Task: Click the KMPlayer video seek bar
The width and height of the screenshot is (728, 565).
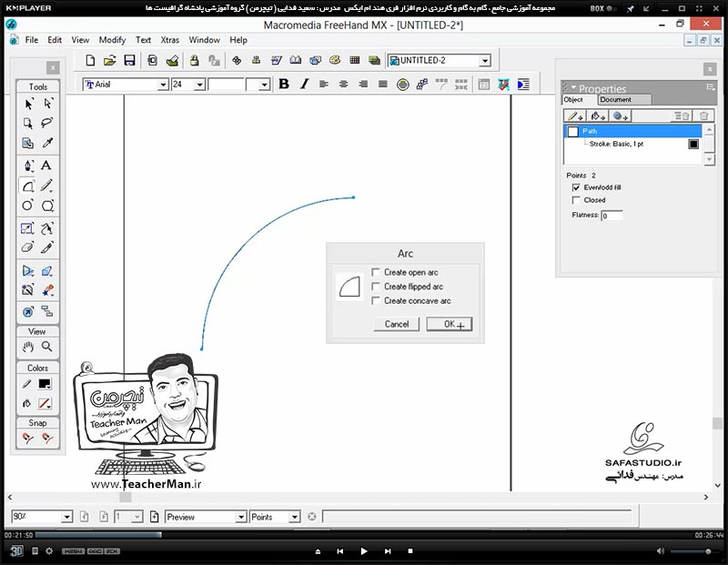Action: (x=364, y=535)
